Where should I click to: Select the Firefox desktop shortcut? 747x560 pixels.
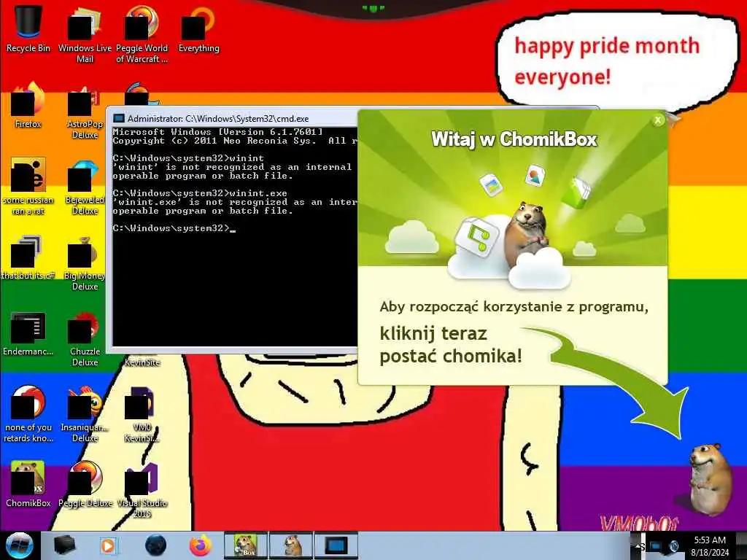28,105
